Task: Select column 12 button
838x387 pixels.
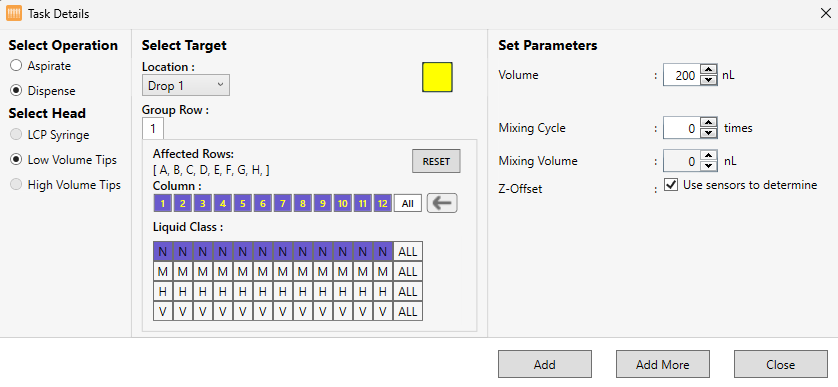Action: click(383, 203)
